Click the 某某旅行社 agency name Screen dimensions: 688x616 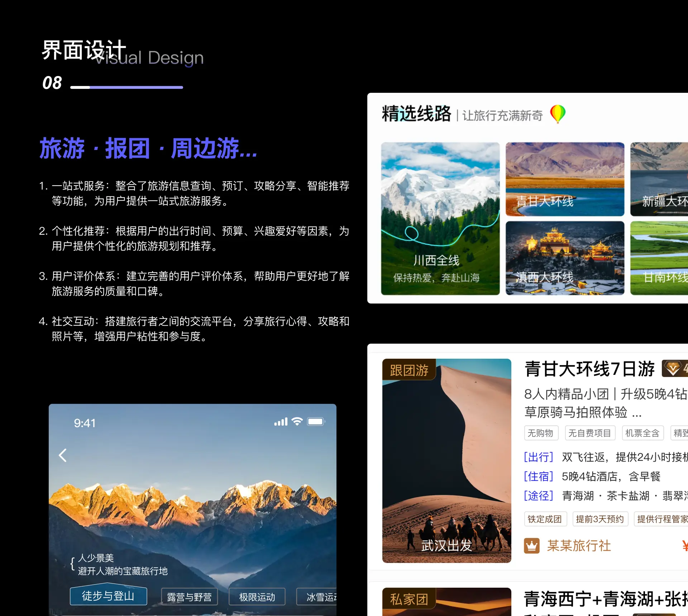[579, 546]
